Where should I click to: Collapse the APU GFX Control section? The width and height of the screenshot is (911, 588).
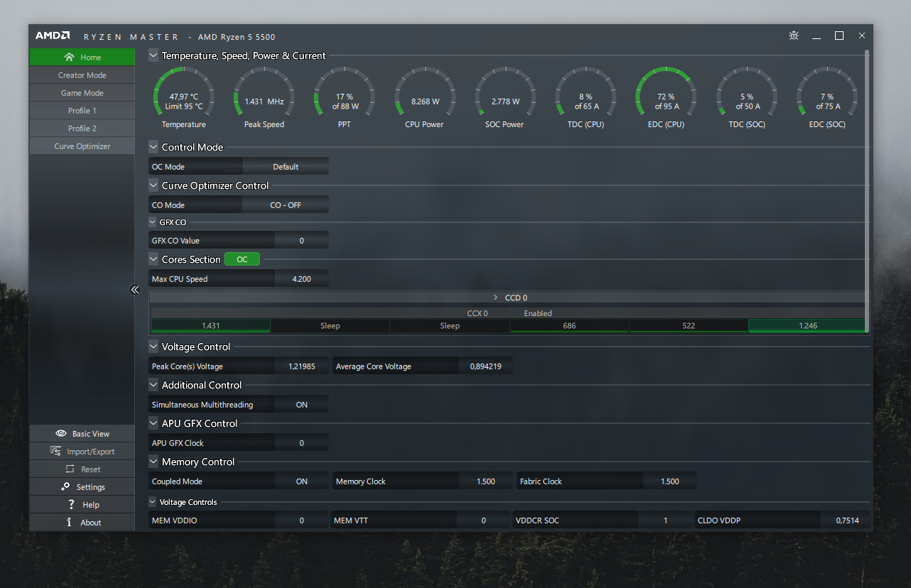(x=153, y=423)
